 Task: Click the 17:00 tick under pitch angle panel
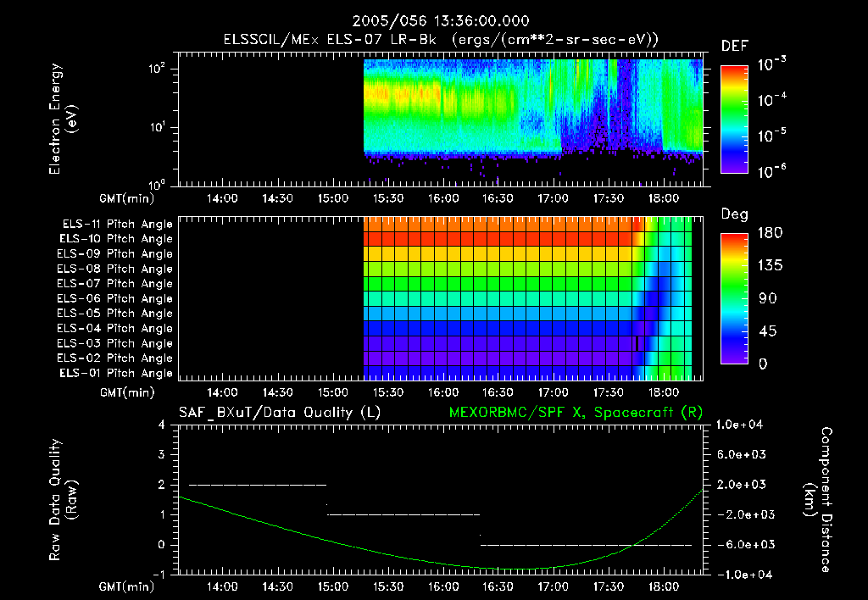[x=554, y=392]
